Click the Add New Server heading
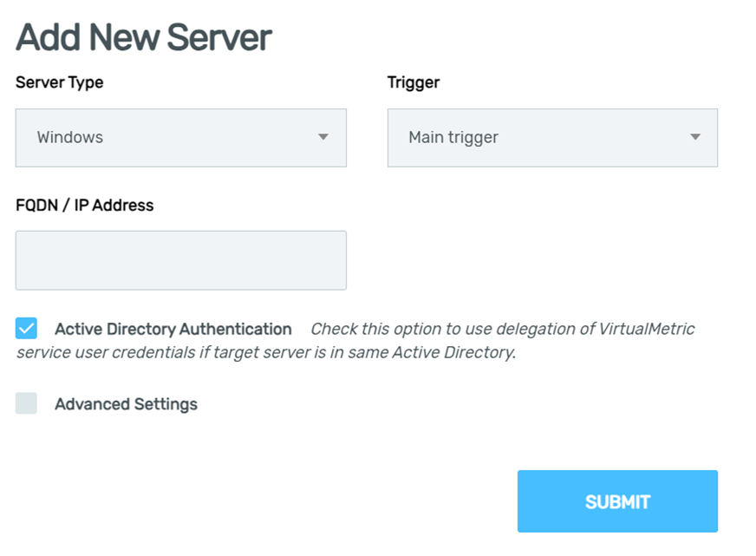This screenshot has height=556, width=756. point(144,37)
